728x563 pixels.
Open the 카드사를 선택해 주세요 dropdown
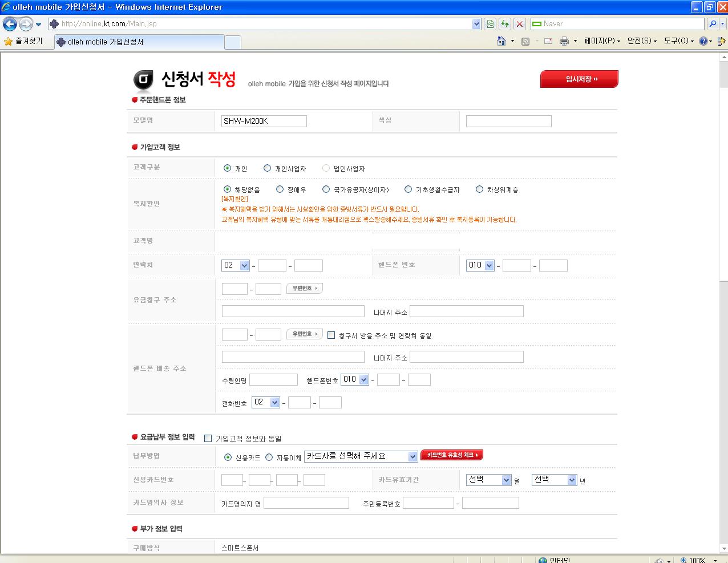(x=361, y=456)
